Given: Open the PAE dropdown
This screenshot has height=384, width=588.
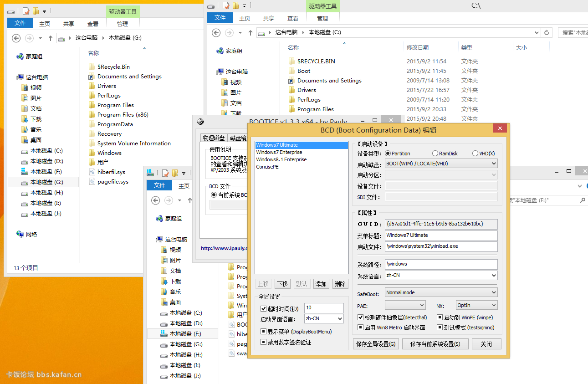Looking at the screenshot, I should click(405, 305).
